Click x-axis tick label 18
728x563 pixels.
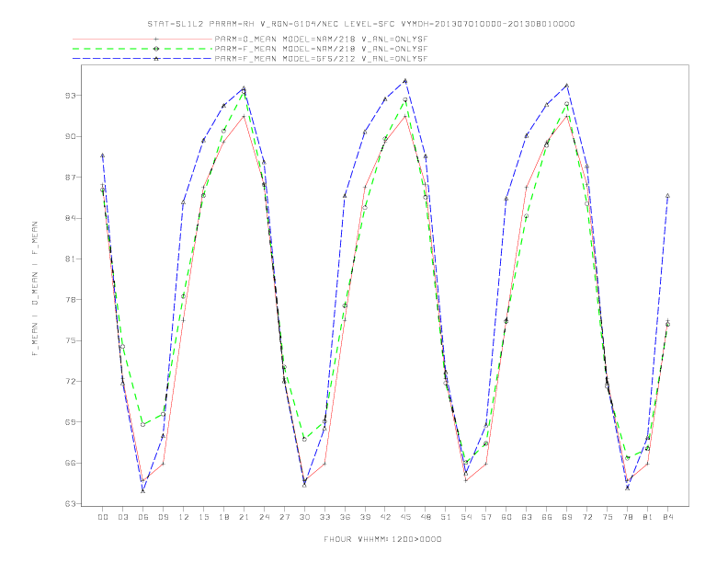pyautogui.click(x=223, y=517)
